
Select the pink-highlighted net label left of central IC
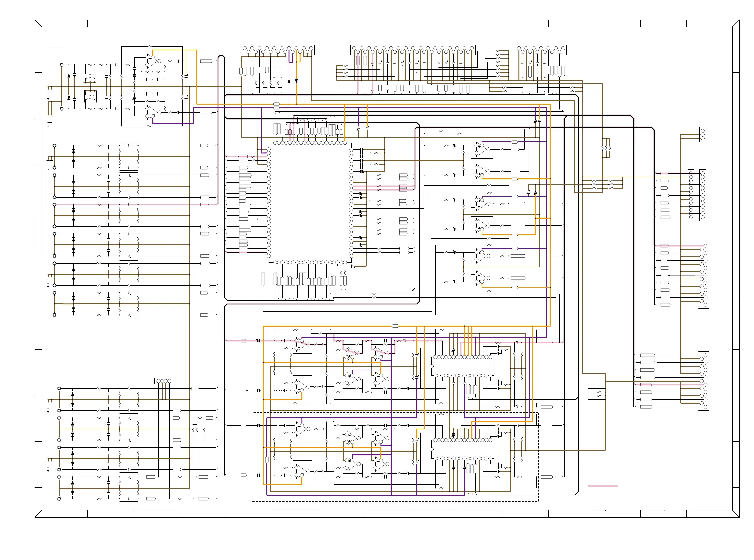tap(243, 157)
